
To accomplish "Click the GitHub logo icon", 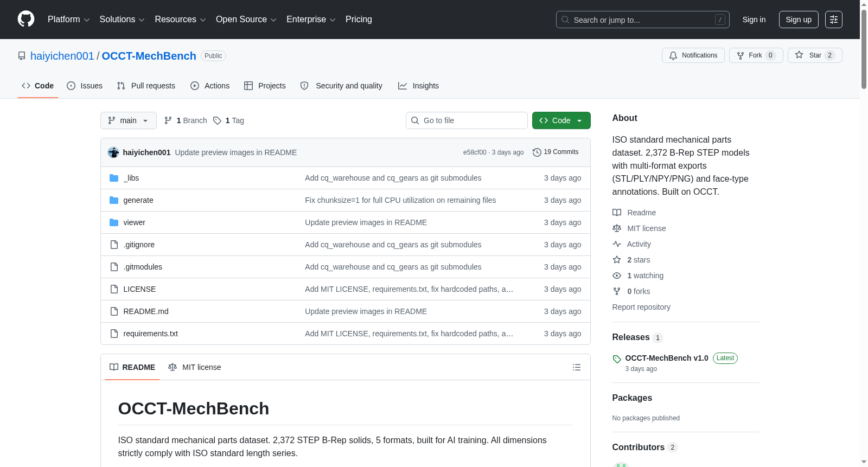I will point(26,20).
